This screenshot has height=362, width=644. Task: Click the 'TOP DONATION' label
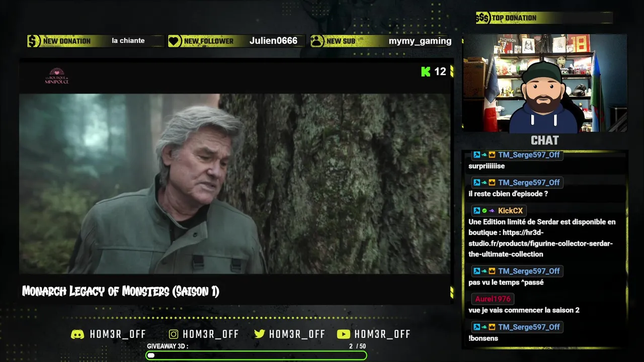click(514, 18)
